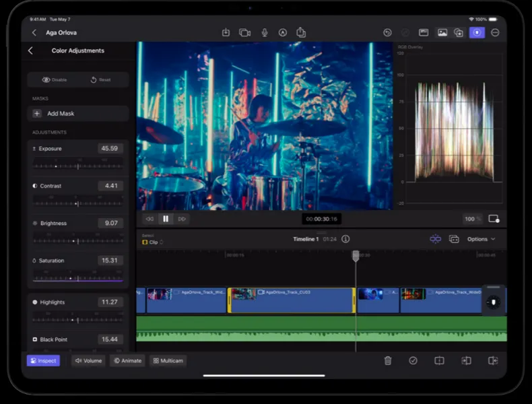Switch to the Animate tab
Viewport: 532px width, 404px height.
point(127,361)
